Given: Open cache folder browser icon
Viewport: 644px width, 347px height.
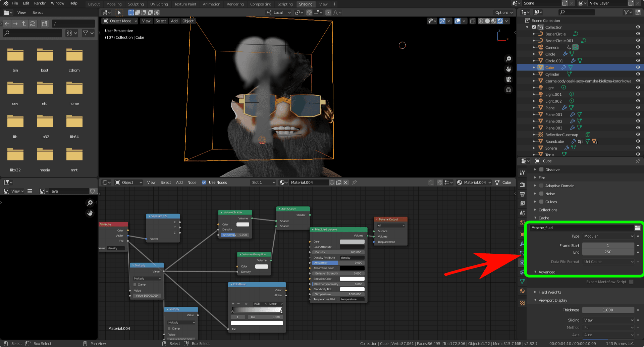Looking at the screenshot, I should click(x=637, y=228).
